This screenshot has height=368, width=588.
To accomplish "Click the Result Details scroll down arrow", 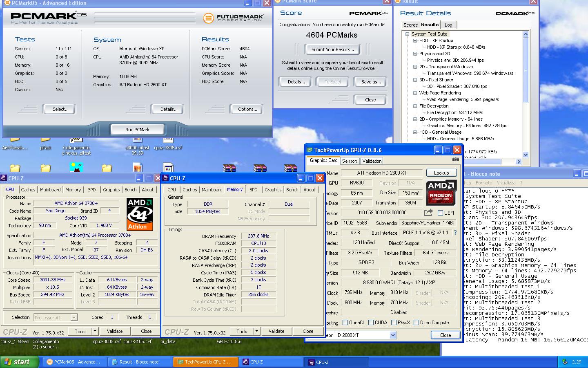I will pos(526,155).
